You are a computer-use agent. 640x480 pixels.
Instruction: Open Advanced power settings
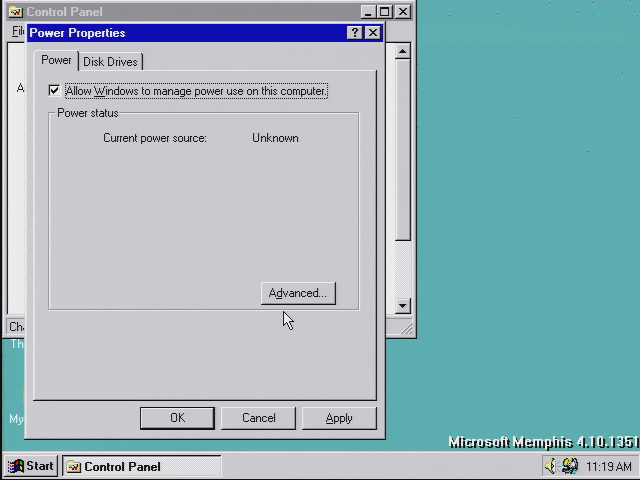[298, 293]
